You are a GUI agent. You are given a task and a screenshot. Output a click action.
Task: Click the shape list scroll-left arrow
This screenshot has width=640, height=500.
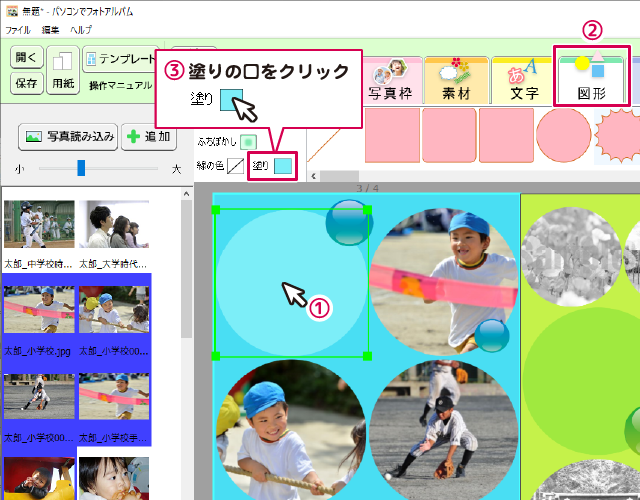click(313, 176)
